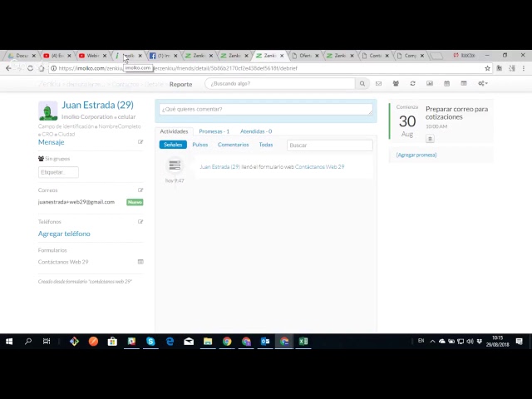The width and height of the screenshot is (532, 399).
Task: Open the Contáctanos Web 29 link in activity
Action: [319, 166]
